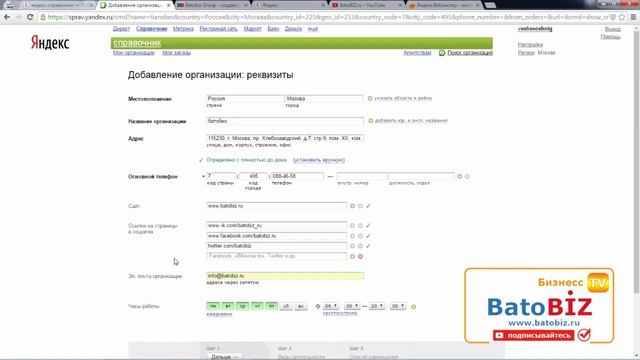Click the green plus icon next to www.batobiz.ru
This screenshot has width=640, height=360.
pos(352,206)
